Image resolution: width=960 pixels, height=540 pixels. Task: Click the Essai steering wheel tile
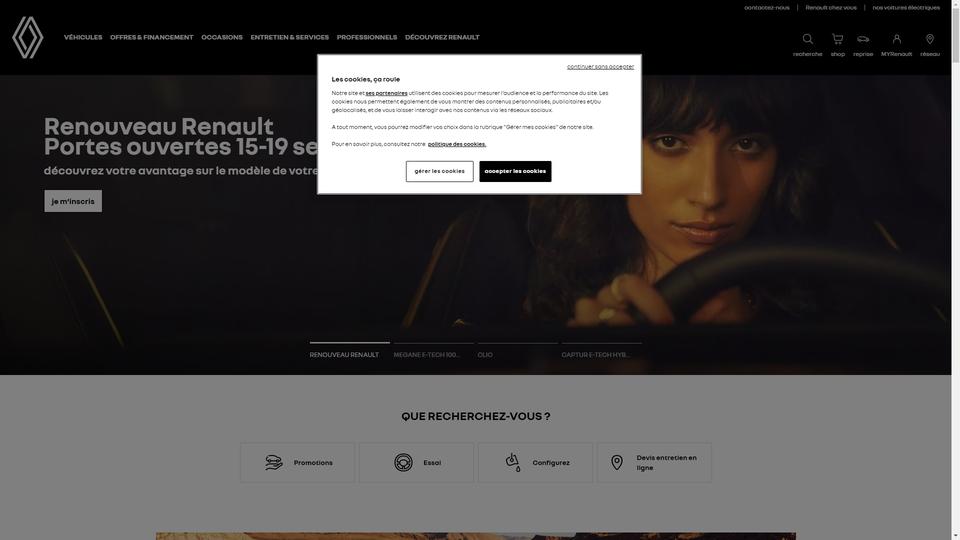(416, 463)
